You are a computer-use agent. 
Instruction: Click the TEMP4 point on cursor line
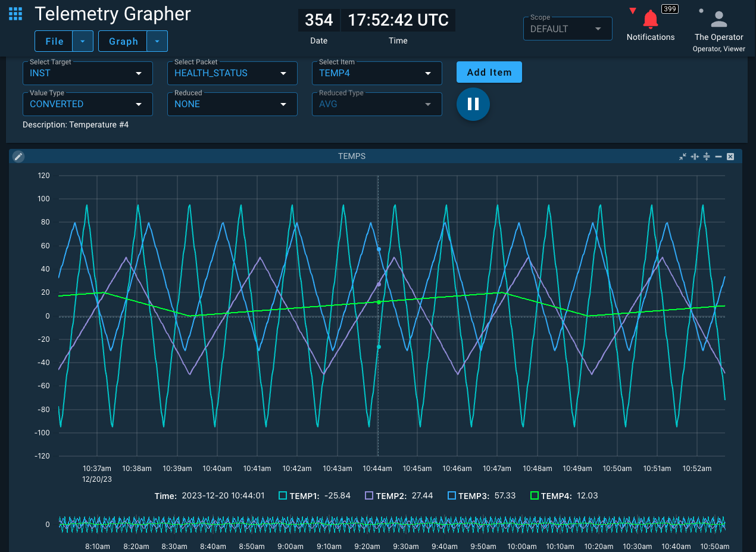click(x=379, y=302)
